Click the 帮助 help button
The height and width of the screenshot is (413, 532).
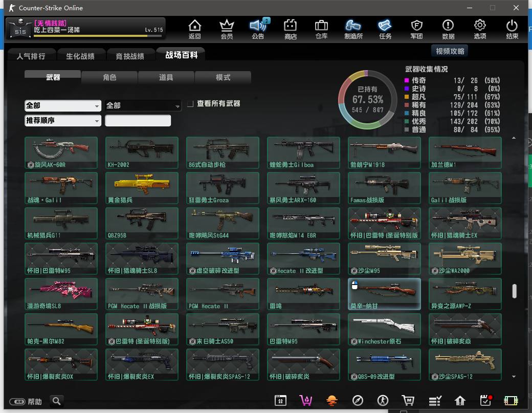[x=26, y=402]
